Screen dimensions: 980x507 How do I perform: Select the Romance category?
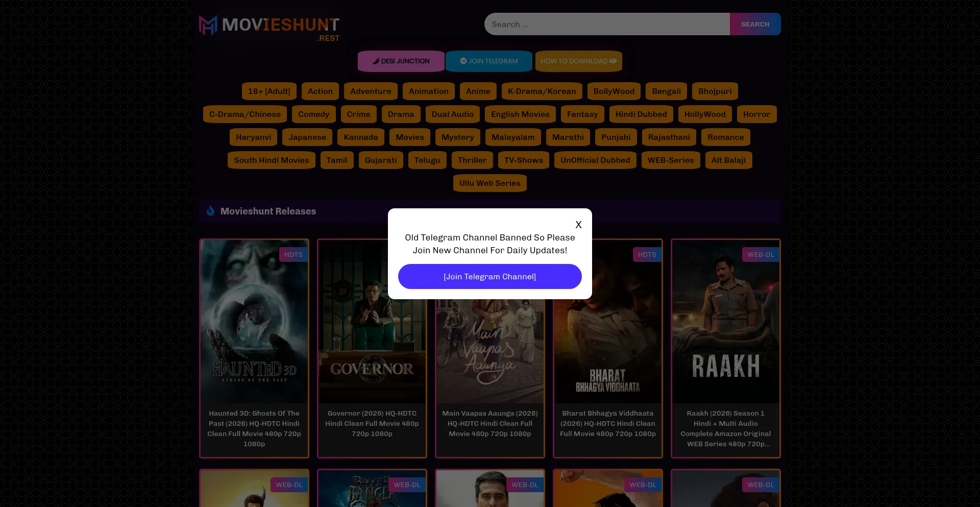726,137
